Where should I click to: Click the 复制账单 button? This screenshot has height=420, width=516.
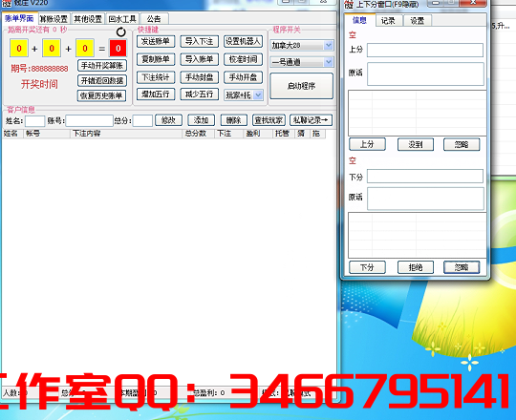[156, 59]
